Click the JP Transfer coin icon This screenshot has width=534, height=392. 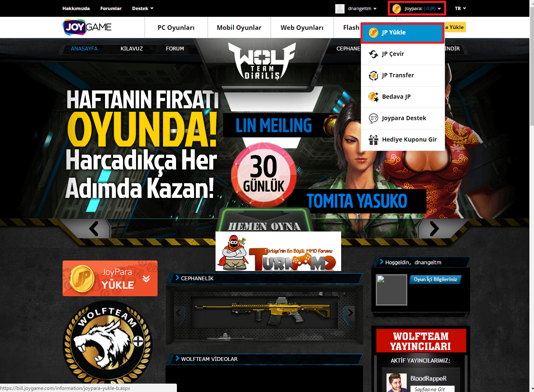pos(373,75)
